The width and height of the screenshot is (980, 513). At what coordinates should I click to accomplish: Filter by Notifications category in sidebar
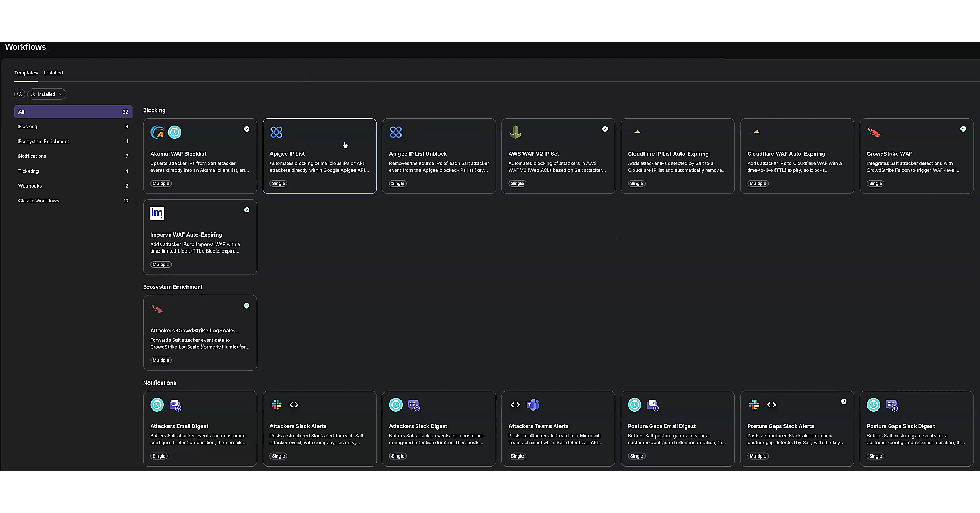[73, 156]
